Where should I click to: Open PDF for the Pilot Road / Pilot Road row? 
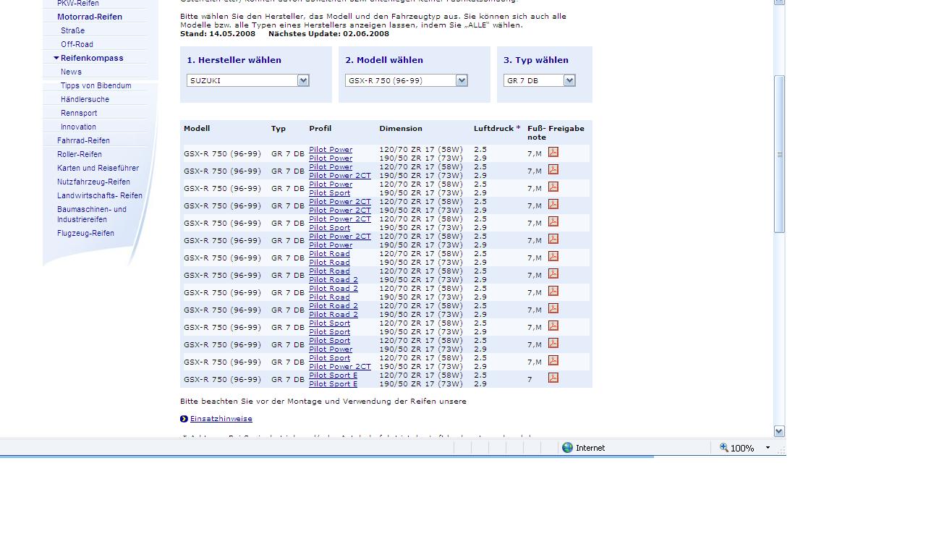pyautogui.click(x=553, y=256)
